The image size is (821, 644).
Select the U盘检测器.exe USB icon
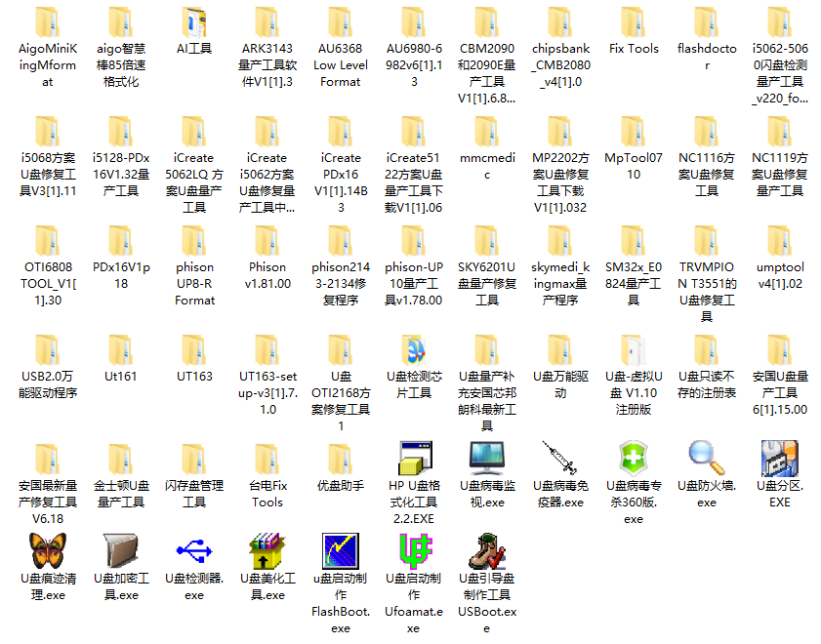(194, 551)
